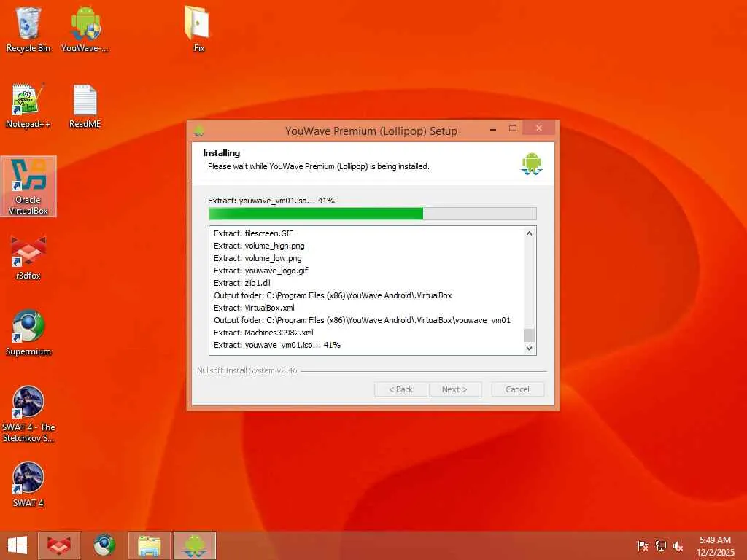Close the YouWave setup window

tap(539, 128)
